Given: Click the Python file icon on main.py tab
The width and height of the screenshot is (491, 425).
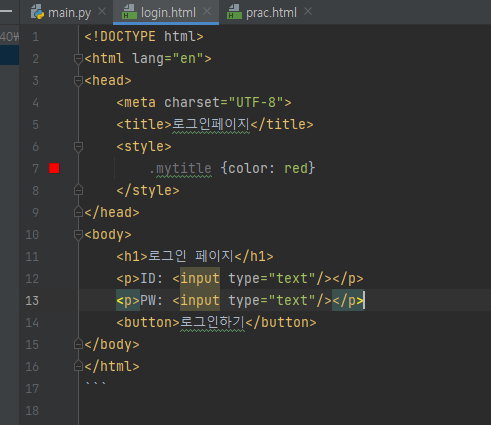Looking at the screenshot, I should 37,12.
